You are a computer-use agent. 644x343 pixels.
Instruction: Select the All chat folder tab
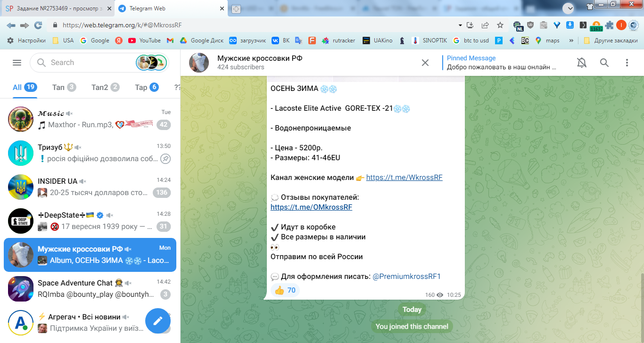[25, 87]
